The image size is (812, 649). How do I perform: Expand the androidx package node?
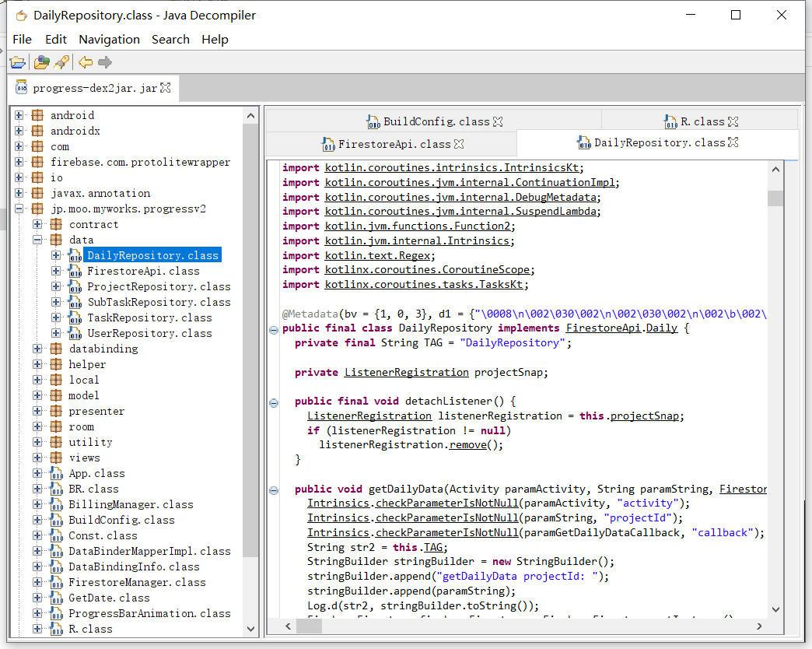click(19, 131)
